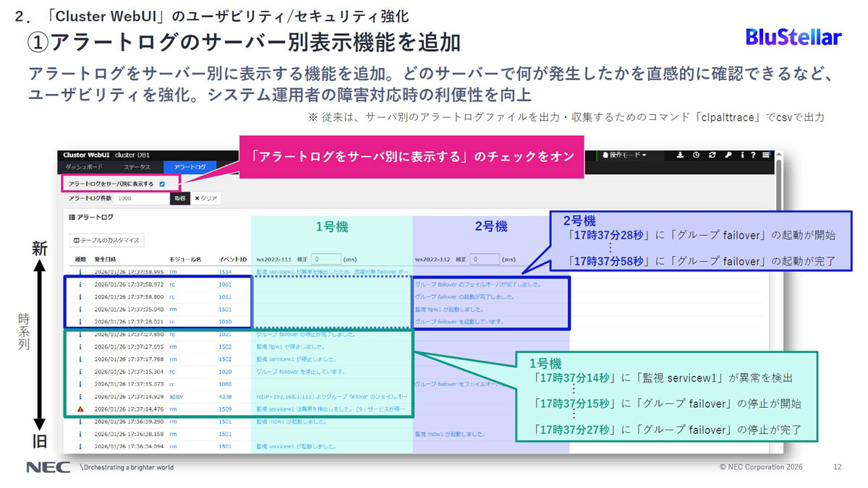Select timestamp 2026/01/26 17:37:14.476

pos(129,408)
